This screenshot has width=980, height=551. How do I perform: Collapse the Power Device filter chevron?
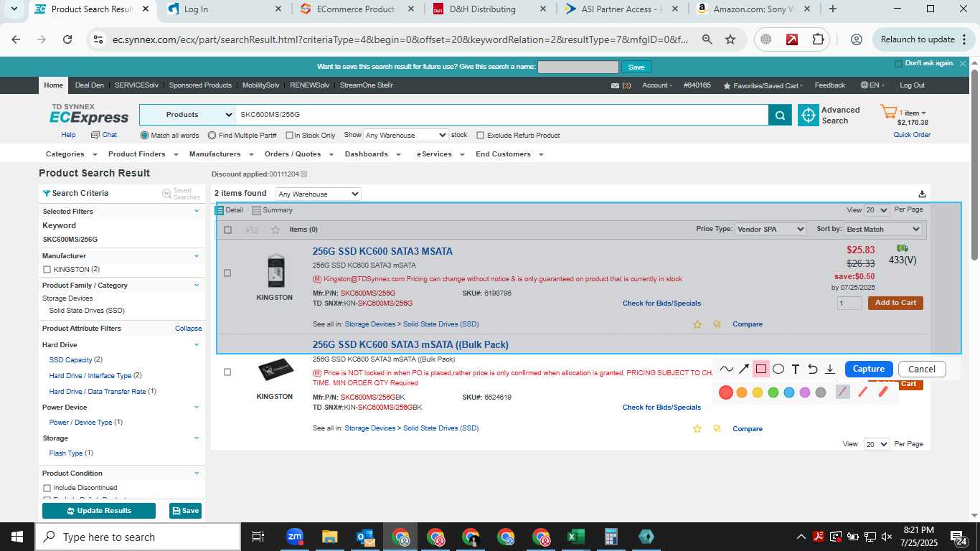click(x=197, y=408)
